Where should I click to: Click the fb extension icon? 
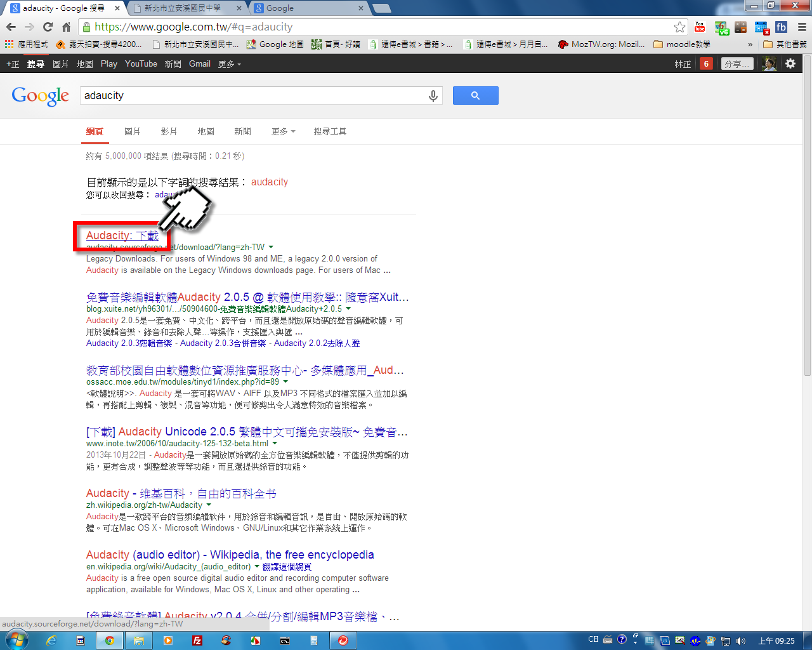coord(781,27)
